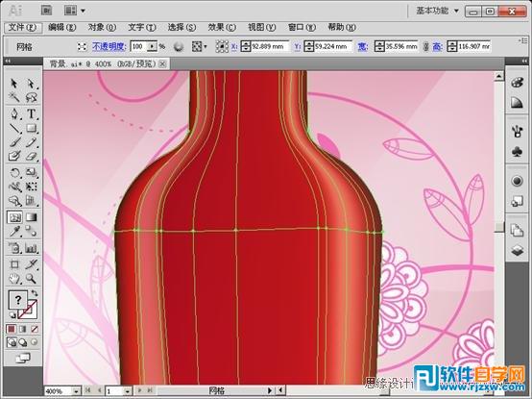Pick the Eyedropper tool
Image resolution: width=532 pixels, height=399 pixels.
point(14,232)
